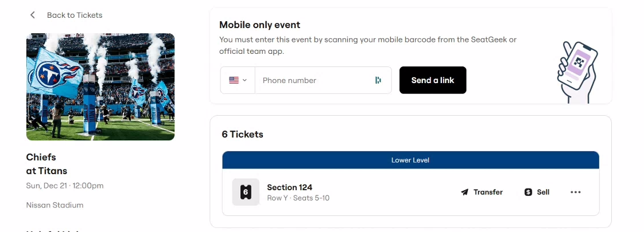The height and width of the screenshot is (232, 644).
Task: Click Row Y Seats 5-10 text
Action: click(x=298, y=198)
